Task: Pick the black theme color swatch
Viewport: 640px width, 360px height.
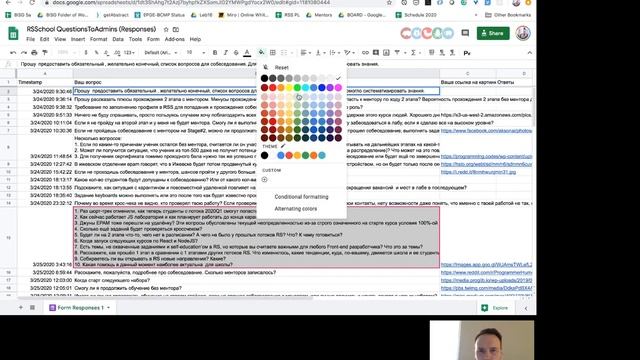Action: (x=264, y=155)
